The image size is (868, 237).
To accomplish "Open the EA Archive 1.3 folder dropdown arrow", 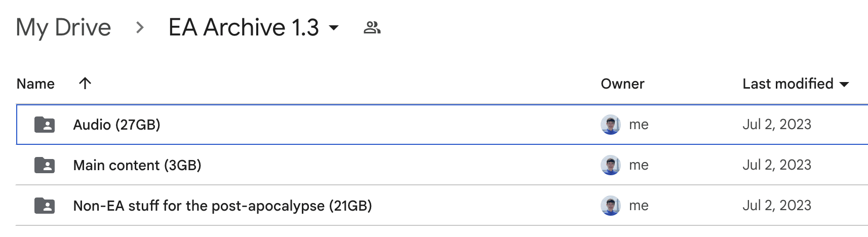I will [334, 28].
